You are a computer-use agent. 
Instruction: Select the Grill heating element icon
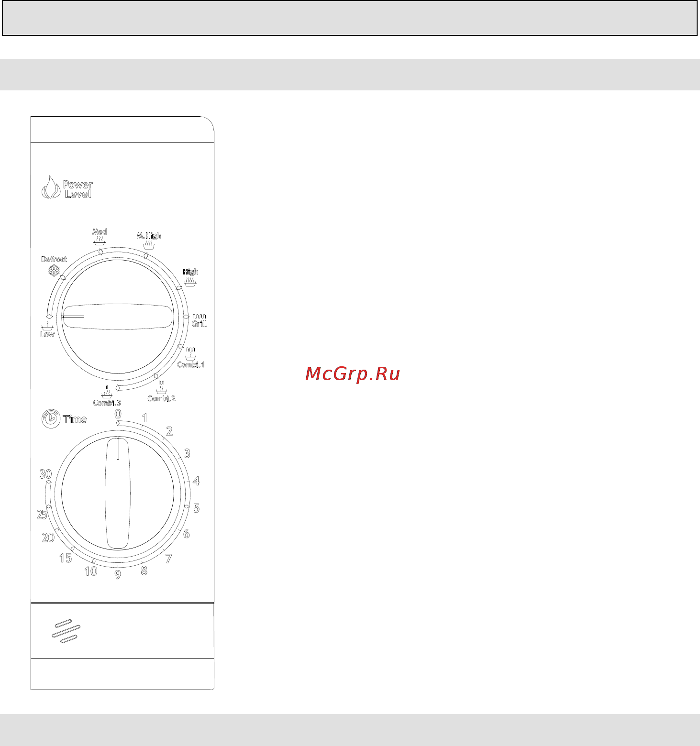pos(199,317)
